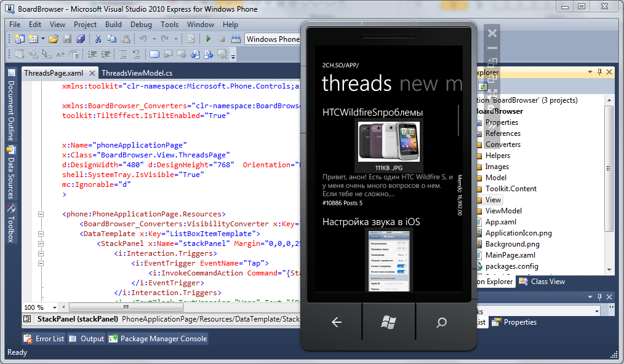The width and height of the screenshot is (624, 364).
Task: Open the Windows Phone target device dropdown
Action: (x=273, y=39)
